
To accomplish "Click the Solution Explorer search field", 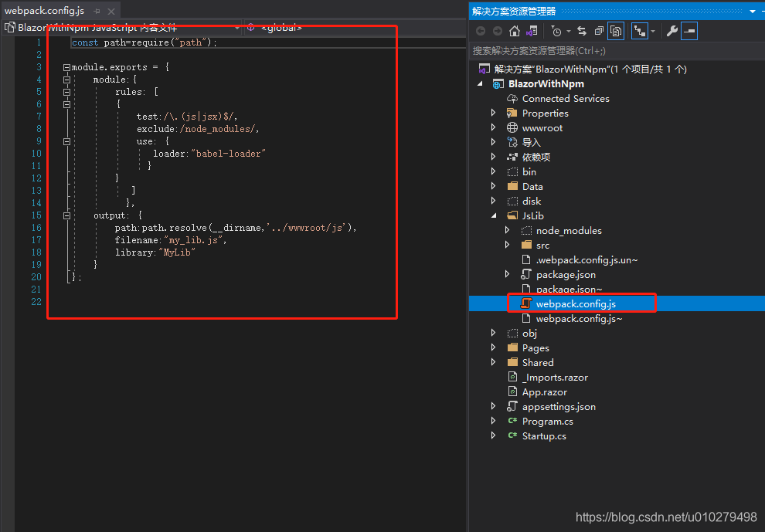I will tap(617, 51).
